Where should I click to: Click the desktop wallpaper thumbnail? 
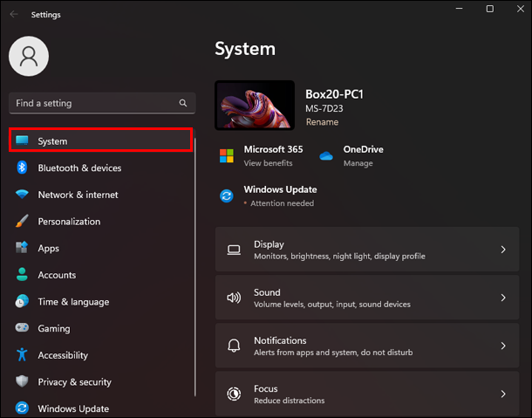pyautogui.click(x=255, y=105)
